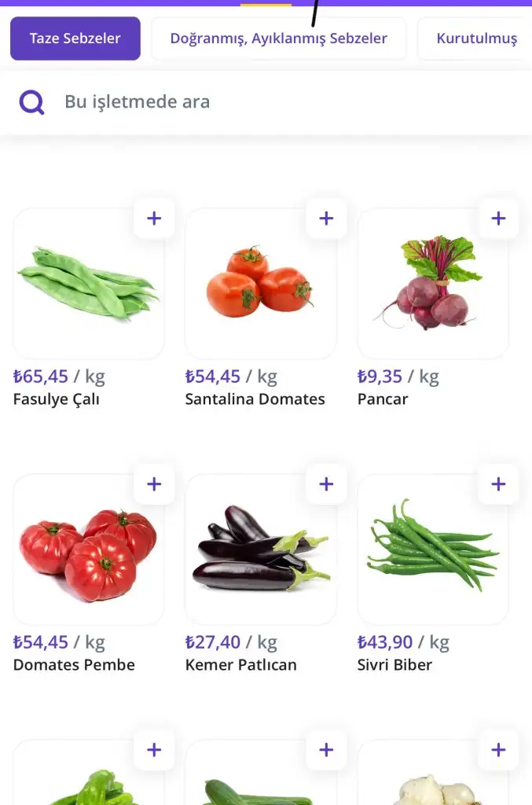Add the bottom-row cucumber product

326,750
